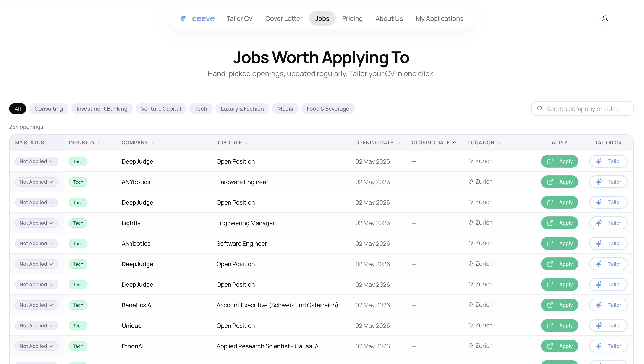Sort table by Industry column

(85, 143)
